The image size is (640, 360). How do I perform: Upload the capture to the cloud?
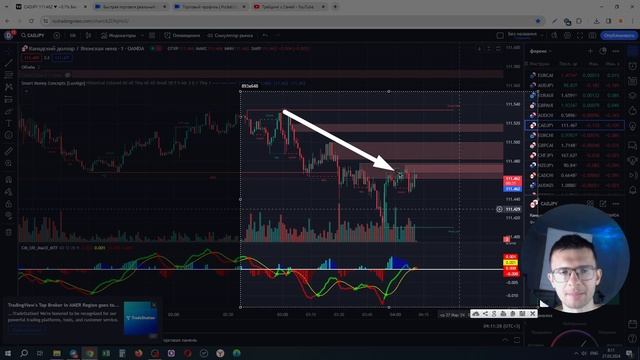[476, 313]
